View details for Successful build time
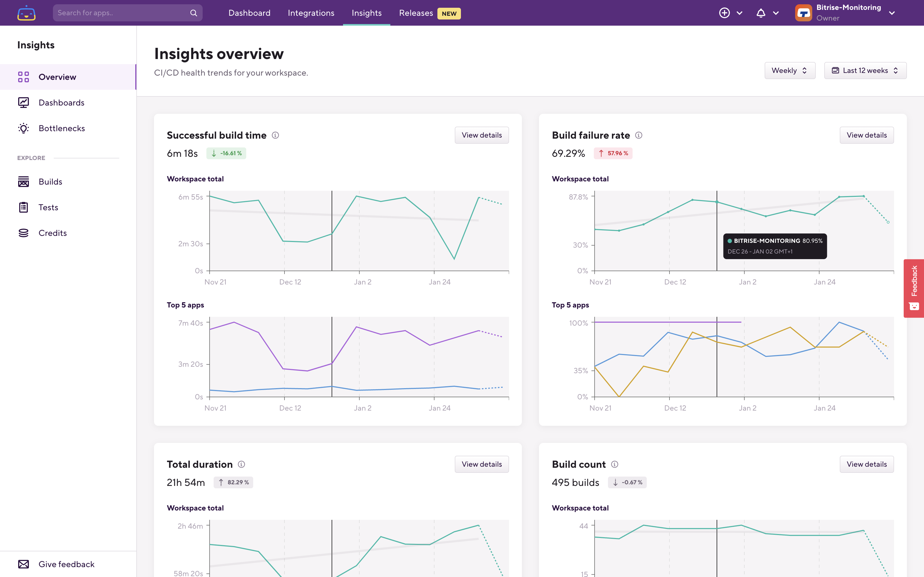The image size is (924, 577). click(482, 135)
